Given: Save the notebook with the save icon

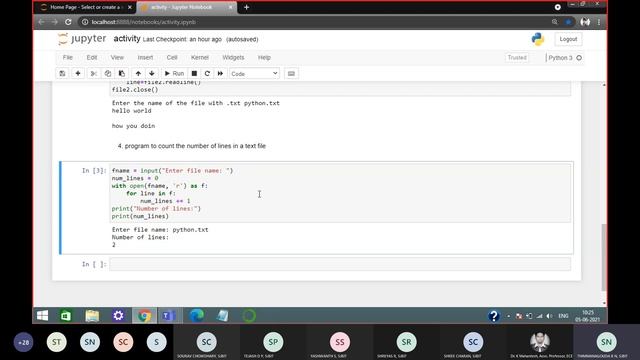Looking at the screenshot, I should coord(62,73).
